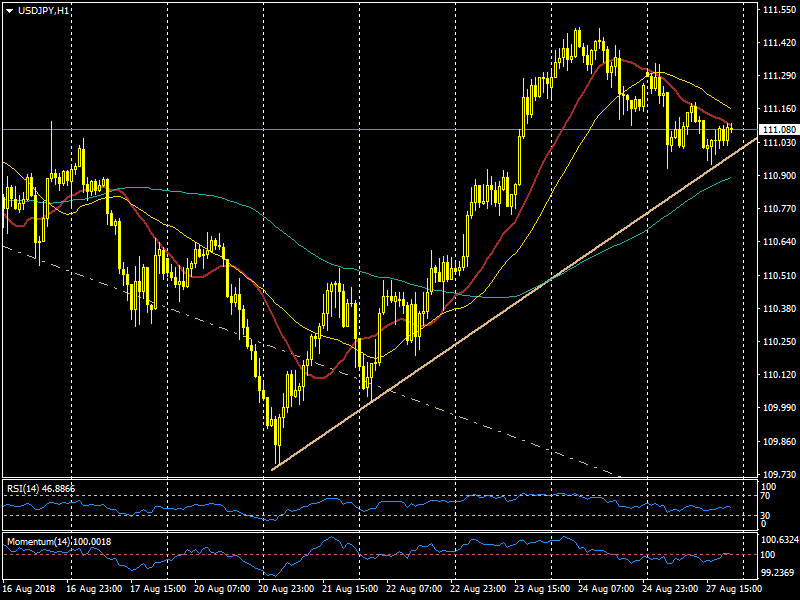Click the horizontal current price line

(300, 129)
